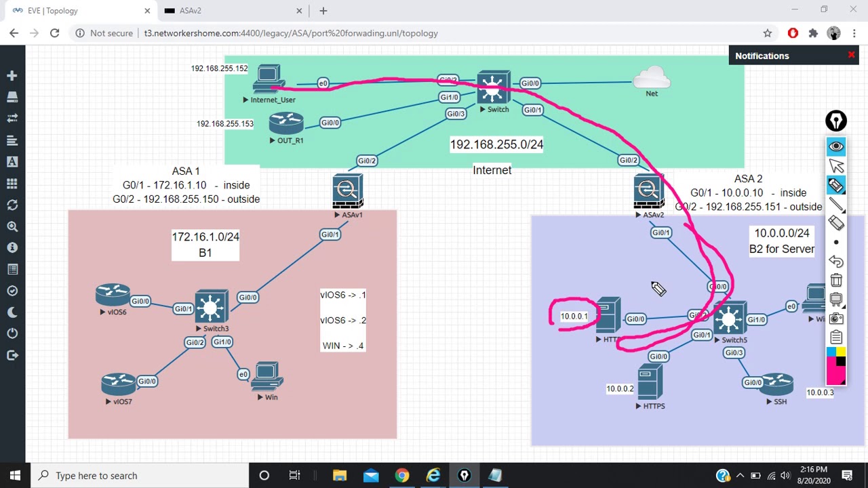
Task: Click the undo arrow in pen toolbar
Action: point(836,262)
